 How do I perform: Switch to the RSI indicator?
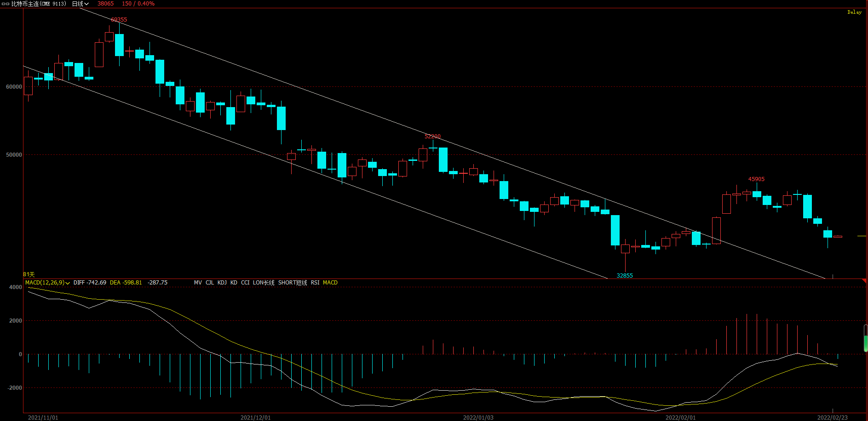(x=315, y=283)
